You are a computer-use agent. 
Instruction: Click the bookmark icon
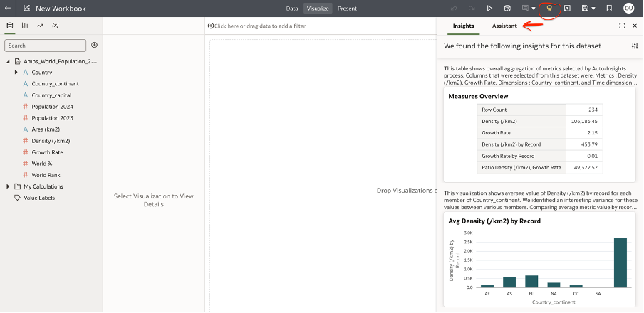610,9
